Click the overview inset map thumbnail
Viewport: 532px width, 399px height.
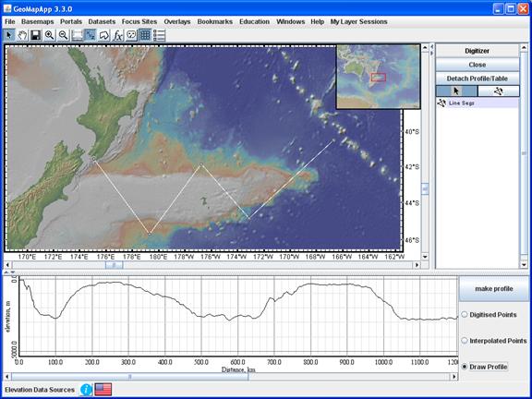pyautogui.click(x=378, y=77)
